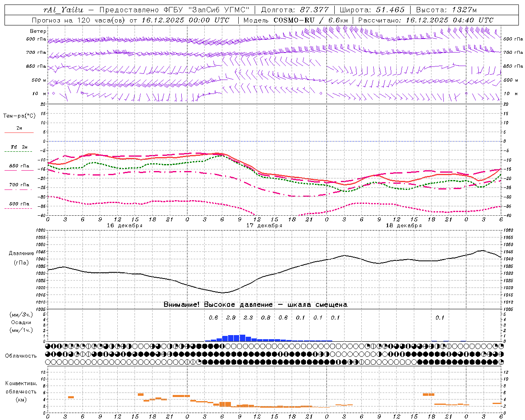This screenshot has width=525, height=420.
Task: Click the 2.9 precipitation amount
Action: 231,318
